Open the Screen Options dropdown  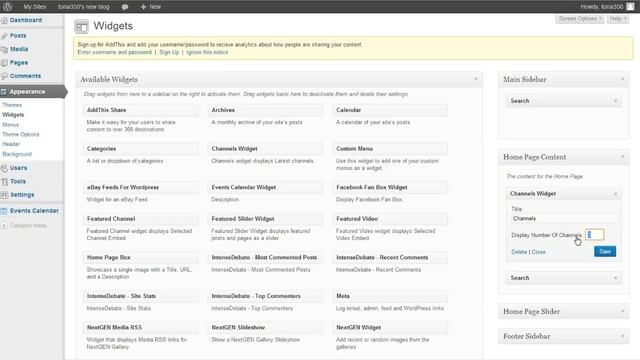pyautogui.click(x=580, y=19)
